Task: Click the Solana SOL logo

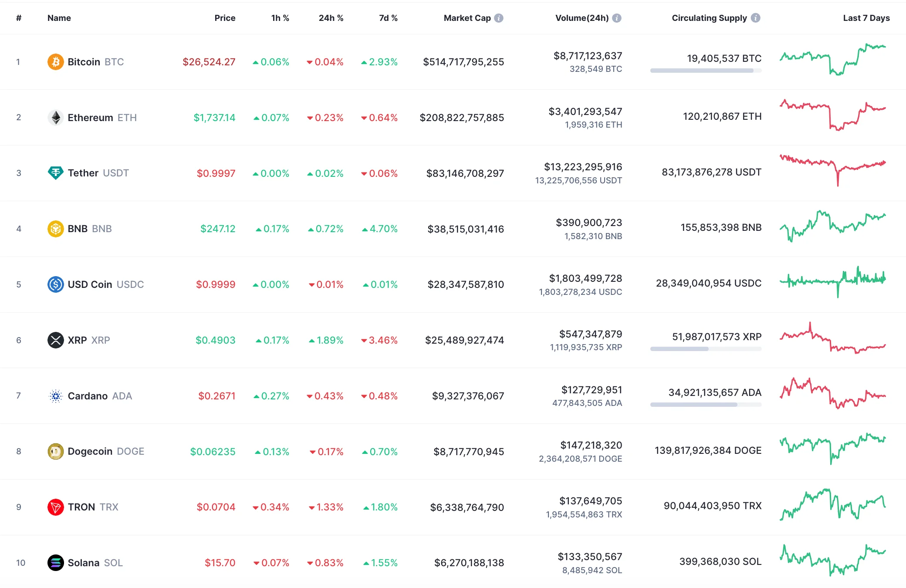Action: click(55, 562)
